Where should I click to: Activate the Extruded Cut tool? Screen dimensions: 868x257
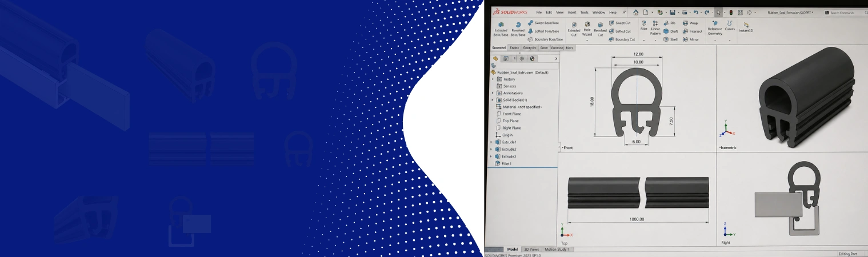tap(574, 30)
